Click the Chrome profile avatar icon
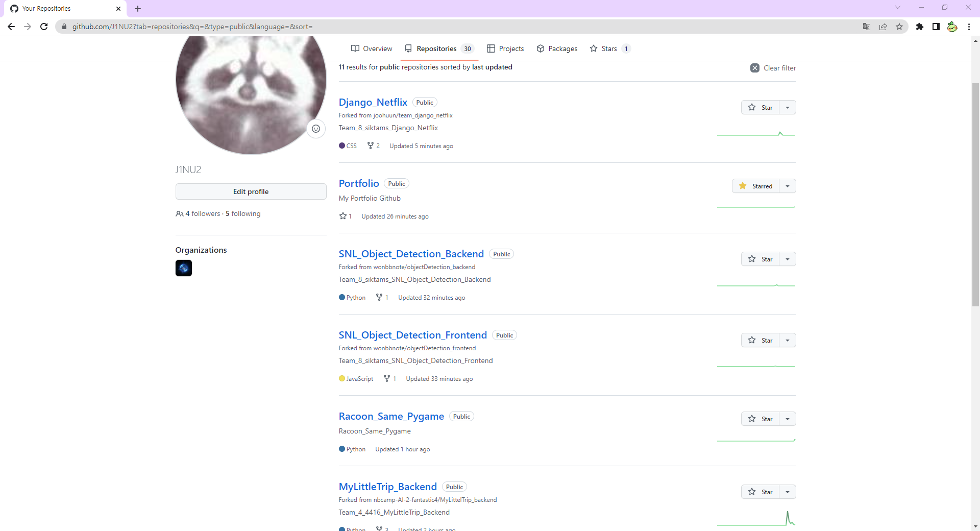Image resolution: width=980 pixels, height=531 pixels. 952,27
